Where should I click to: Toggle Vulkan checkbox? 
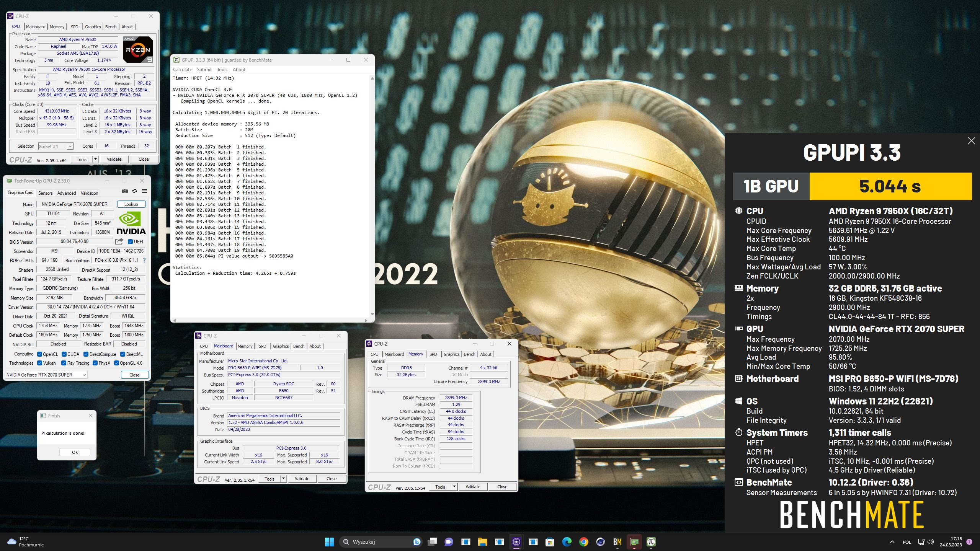point(39,363)
